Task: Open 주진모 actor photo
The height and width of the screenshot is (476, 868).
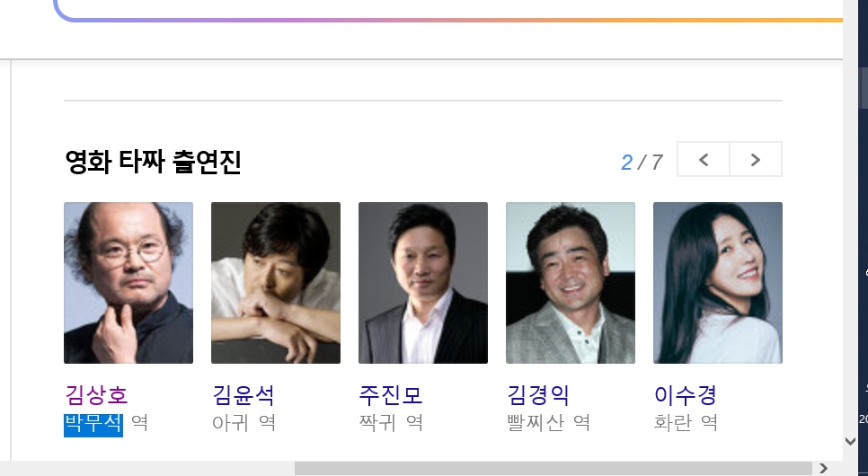Action: click(423, 283)
